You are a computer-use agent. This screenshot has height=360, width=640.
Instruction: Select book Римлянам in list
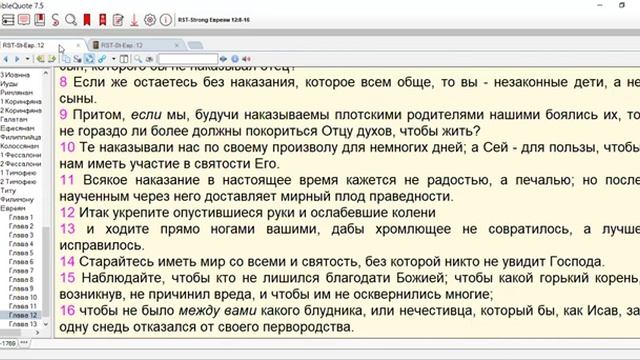[16, 93]
